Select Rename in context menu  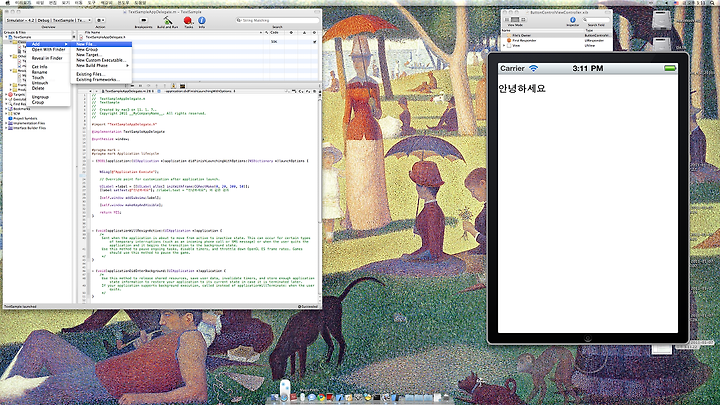pyautogui.click(x=48, y=72)
